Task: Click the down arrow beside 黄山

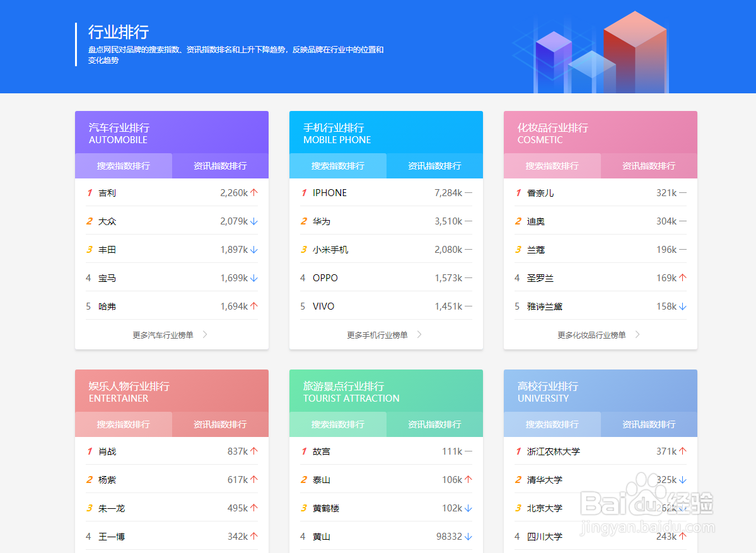Action: [469, 536]
